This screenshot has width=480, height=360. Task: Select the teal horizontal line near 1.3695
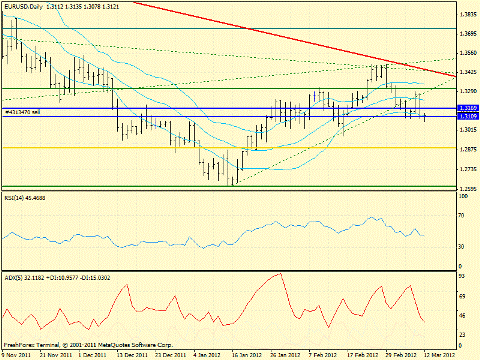[229, 29]
